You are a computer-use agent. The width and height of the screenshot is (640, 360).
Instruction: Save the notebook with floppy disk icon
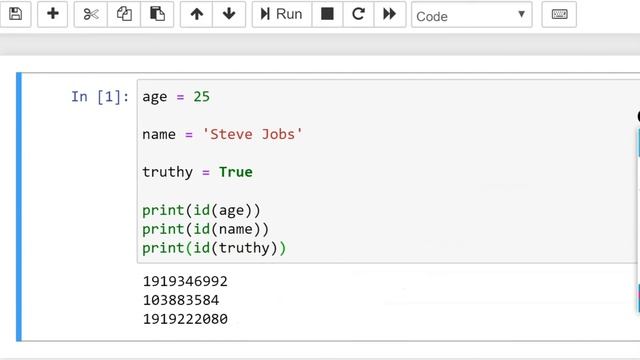16,14
